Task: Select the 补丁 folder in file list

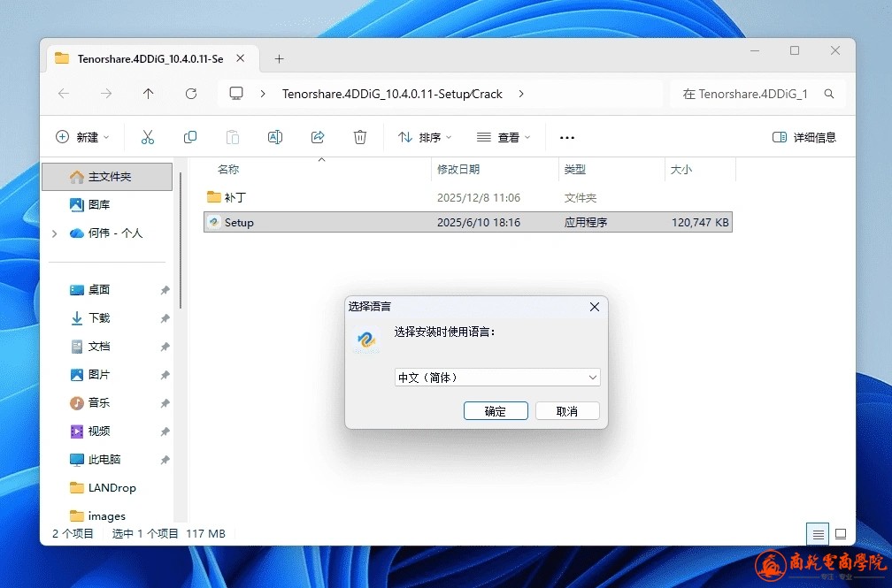Action: click(235, 197)
